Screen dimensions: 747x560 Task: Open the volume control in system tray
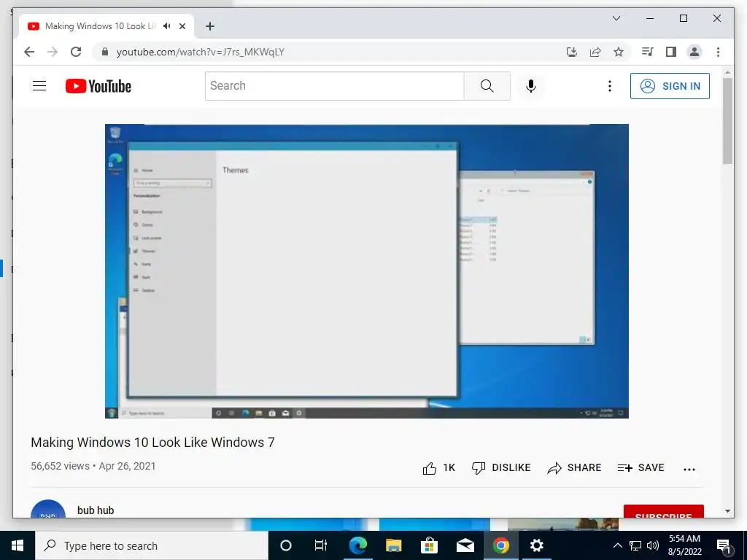pyautogui.click(x=653, y=545)
